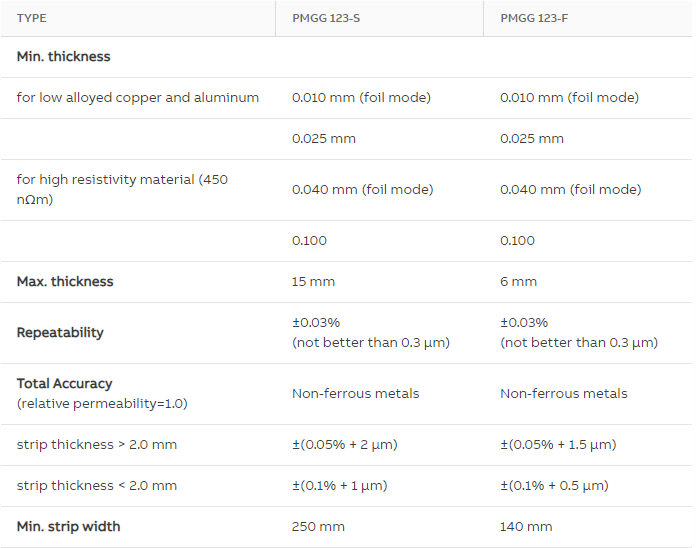Image resolution: width=696 pixels, height=548 pixels.
Task: Click 'for low alloyed copper and aluminum' label
Action: [138, 98]
